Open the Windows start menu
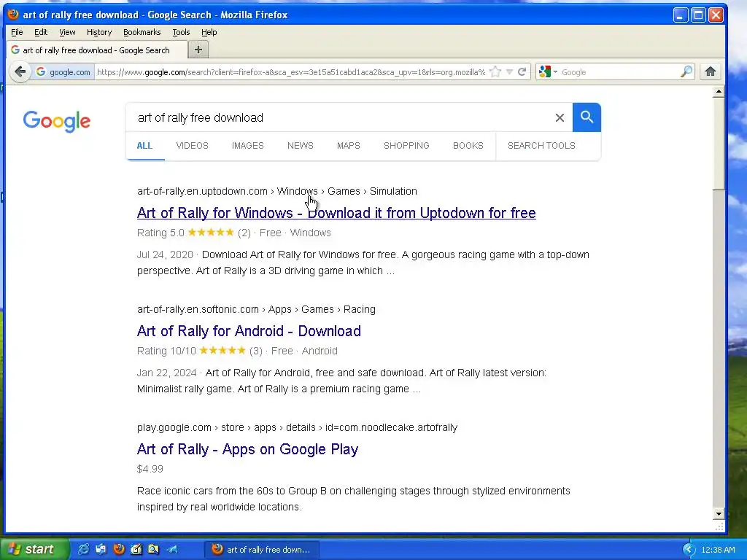747x560 pixels. (34, 549)
